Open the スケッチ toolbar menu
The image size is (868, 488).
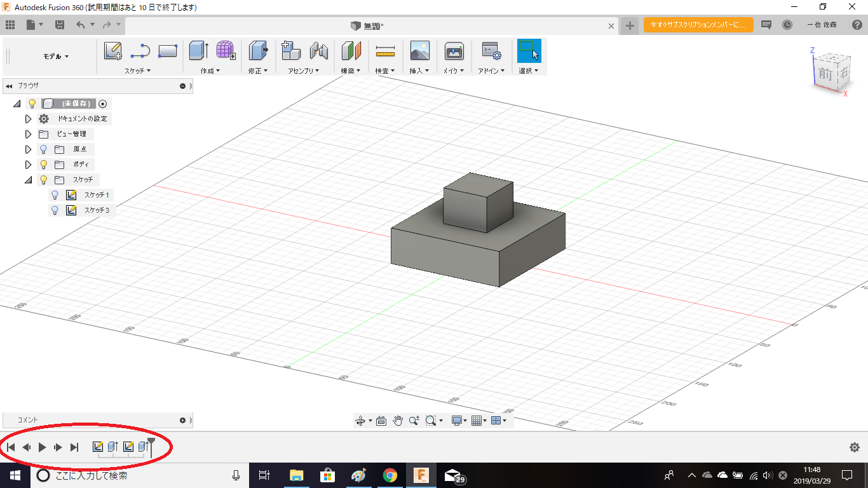click(138, 71)
